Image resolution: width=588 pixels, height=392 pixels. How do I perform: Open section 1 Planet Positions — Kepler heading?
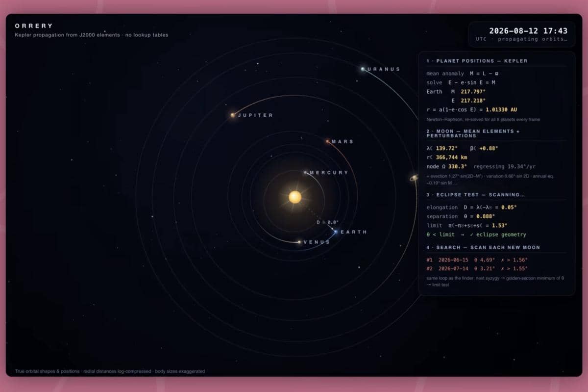[x=477, y=61]
